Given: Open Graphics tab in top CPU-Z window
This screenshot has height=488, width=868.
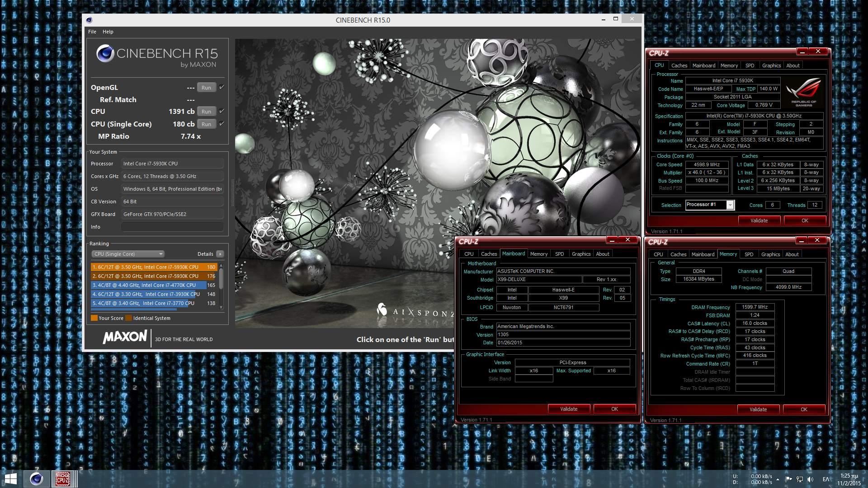Looking at the screenshot, I should pos(771,66).
